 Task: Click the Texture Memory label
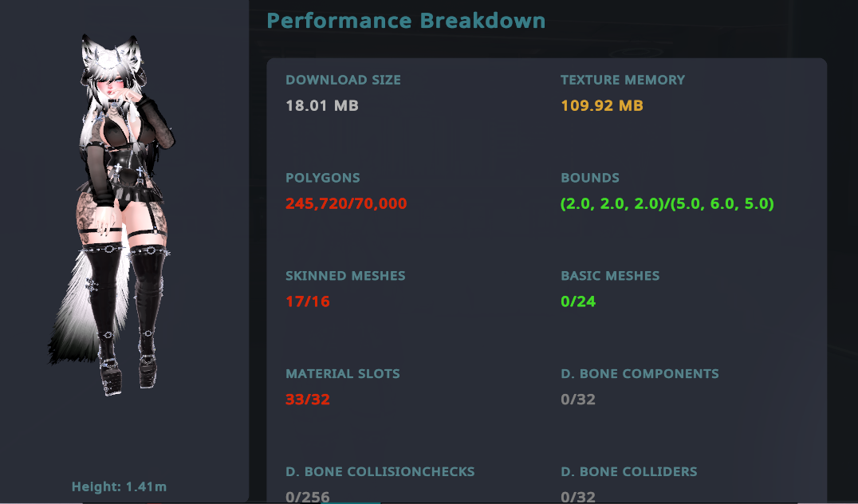[x=622, y=80]
